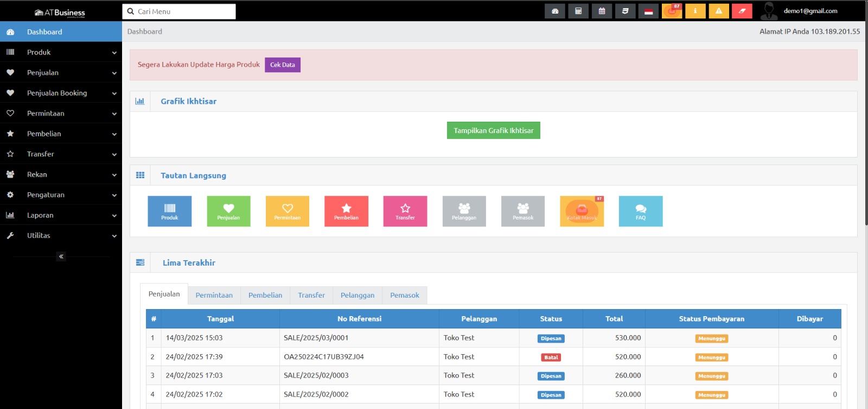This screenshot has width=868, height=409.
Task: Select Dashboard in the sidebar
Action: pyautogui.click(x=61, y=32)
